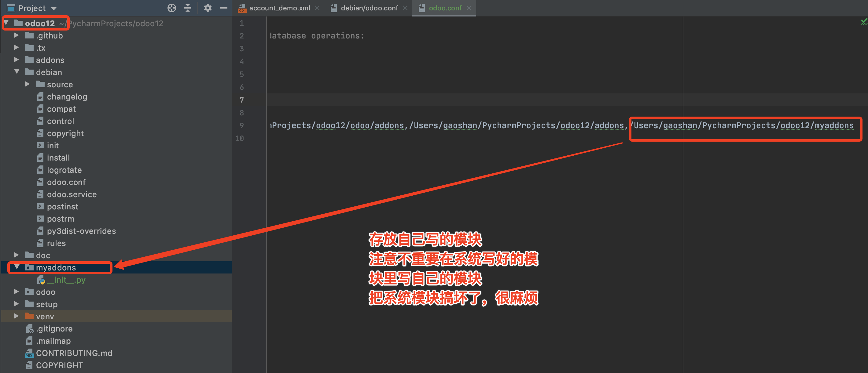Close the debian/odoo.conf tab

[x=405, y=8]
